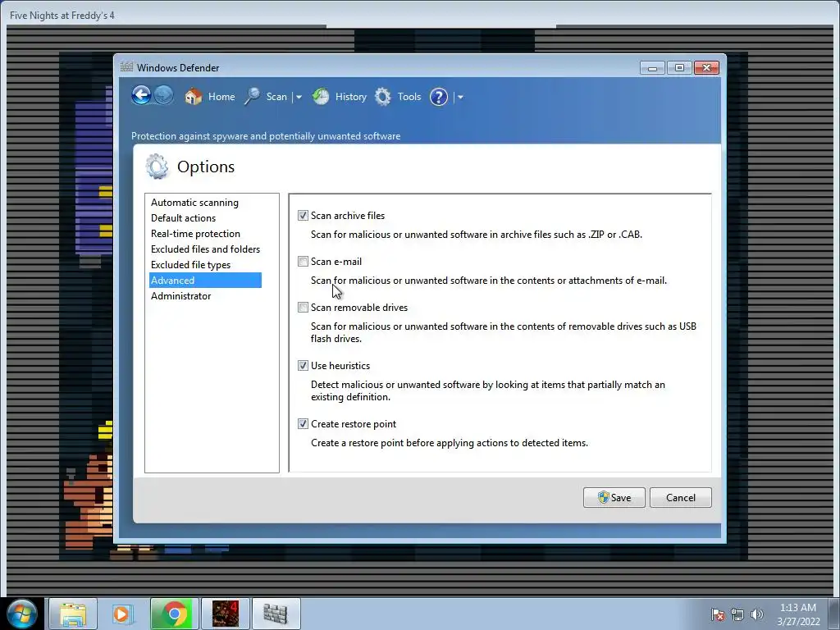Select the Advanced options entry
This screenshot has width=840, height=630.
[x=205, y=281]
